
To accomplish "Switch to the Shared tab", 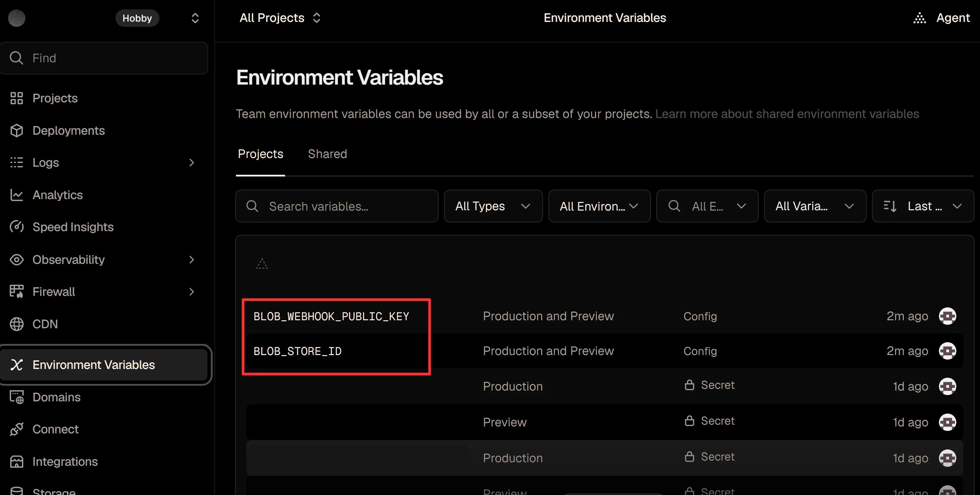I will (327, 154).
